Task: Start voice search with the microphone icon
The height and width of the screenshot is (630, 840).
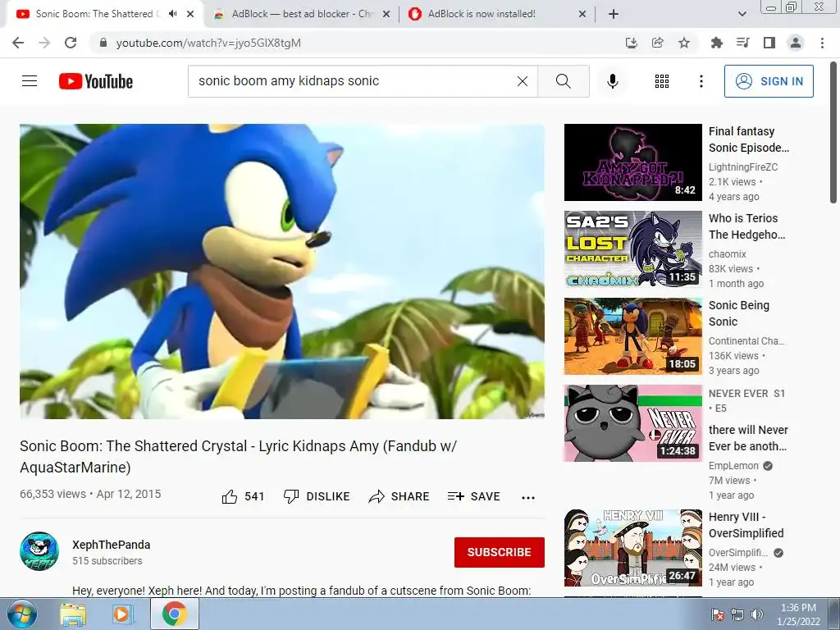Action: 612,81
